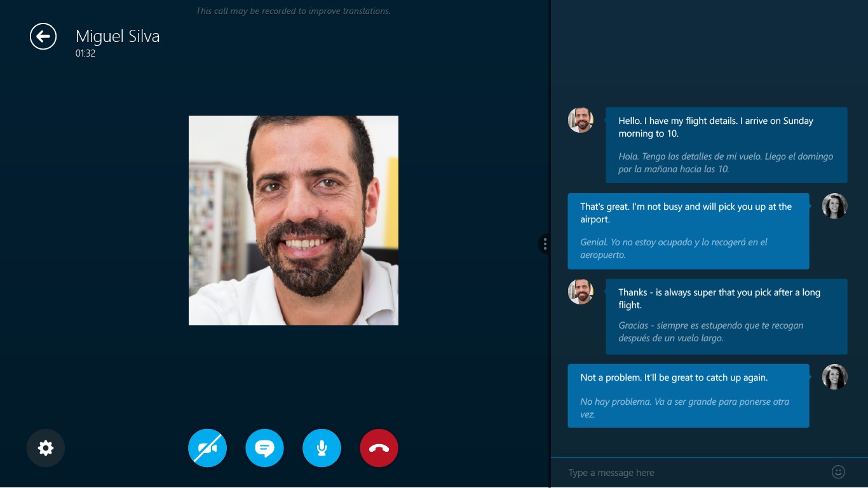The height and width of the screenshot is (488, 868).
Task: Click the microphone icon in the call bar
Action: click(322, 448)
